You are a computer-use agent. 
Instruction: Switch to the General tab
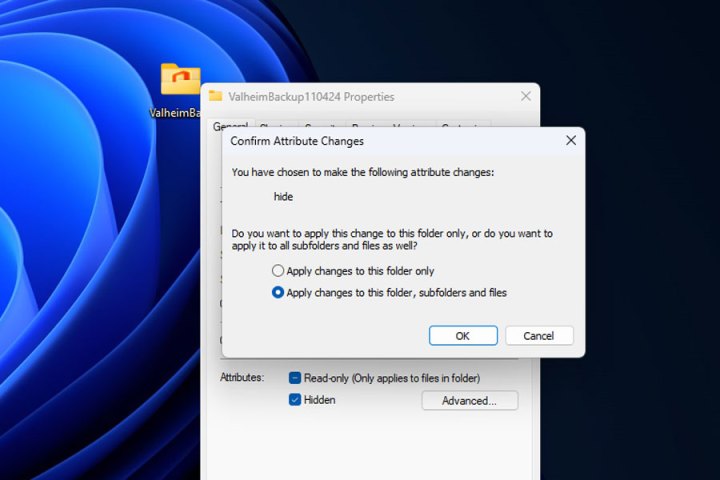[228, 127]
